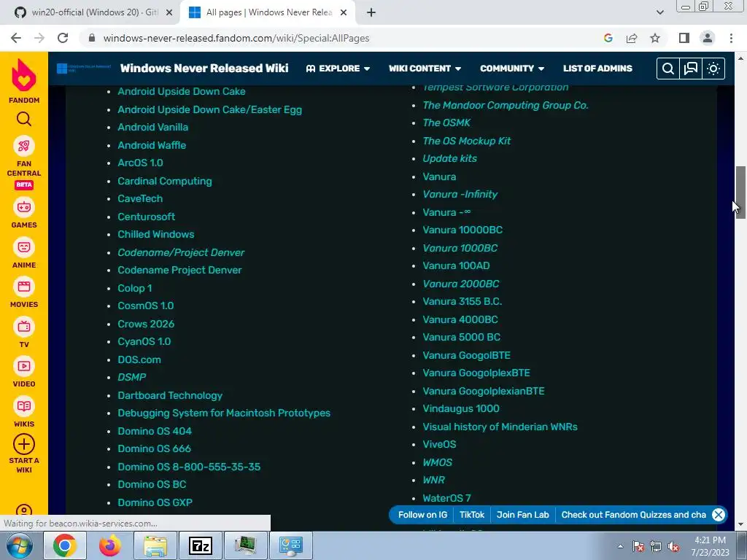Open Domino OS 8-800-555-35-35 page
This screenshot has height=560, width=747.
[x=189, y=467]
